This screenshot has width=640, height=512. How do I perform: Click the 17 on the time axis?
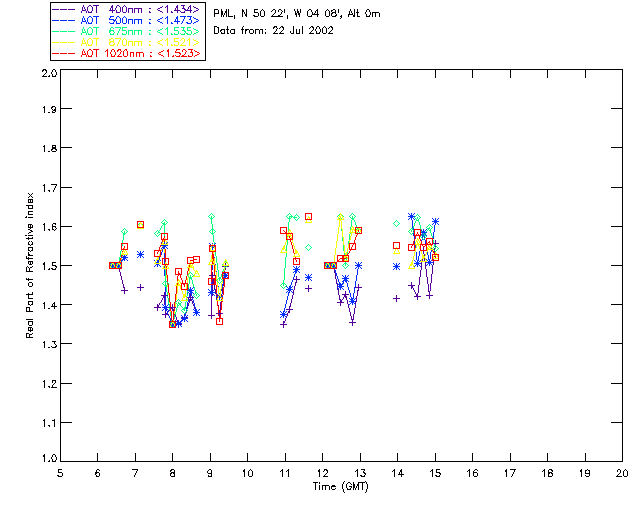(510, 473)
